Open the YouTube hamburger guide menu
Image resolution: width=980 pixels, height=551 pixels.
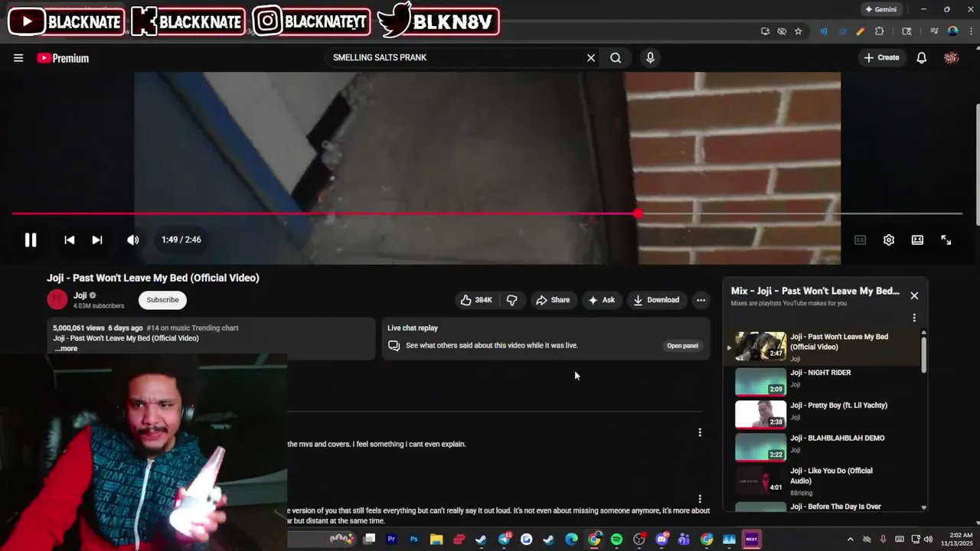tap(18, 58)
